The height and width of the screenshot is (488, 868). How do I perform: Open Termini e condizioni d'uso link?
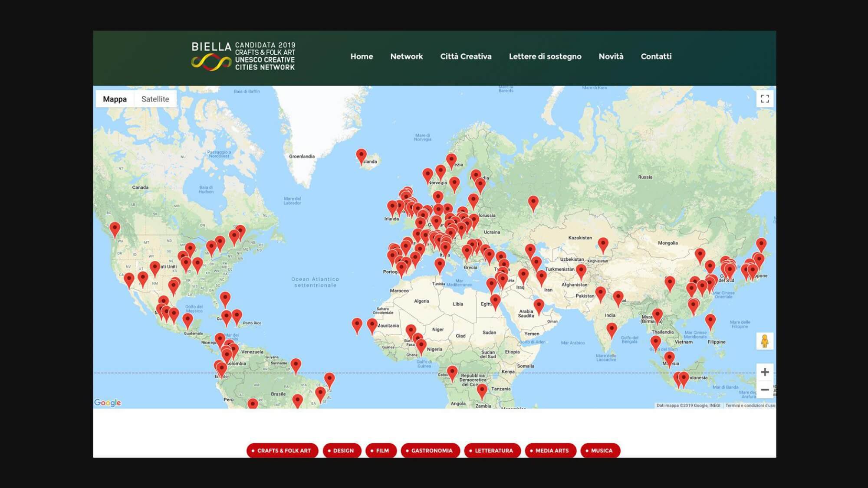pyautogui.click(x=750, y=406)
